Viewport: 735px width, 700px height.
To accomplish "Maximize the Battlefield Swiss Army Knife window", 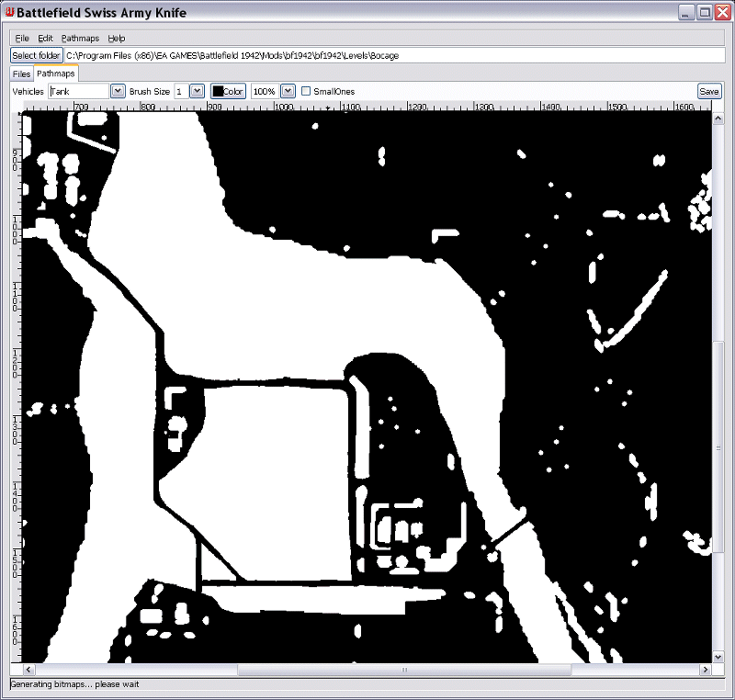I will 704,13.
